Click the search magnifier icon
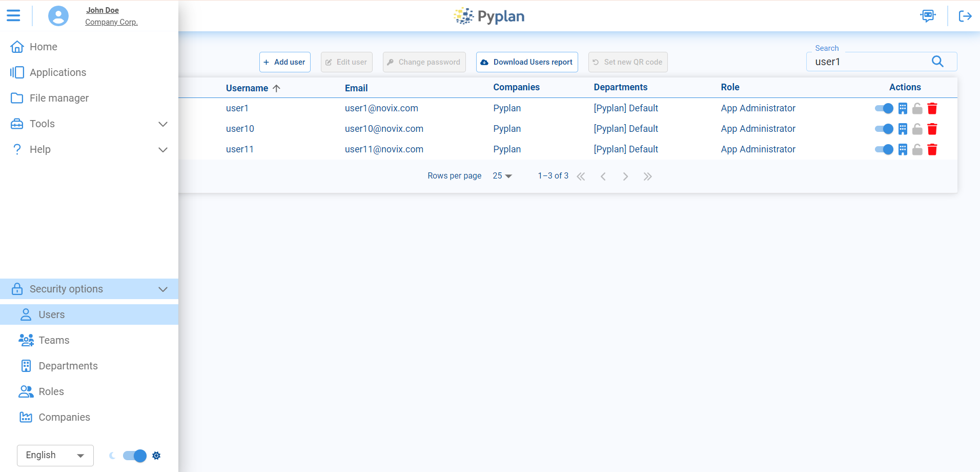This screenshot has height=472, width=980. pyautogui.click(x=937, y=62)
